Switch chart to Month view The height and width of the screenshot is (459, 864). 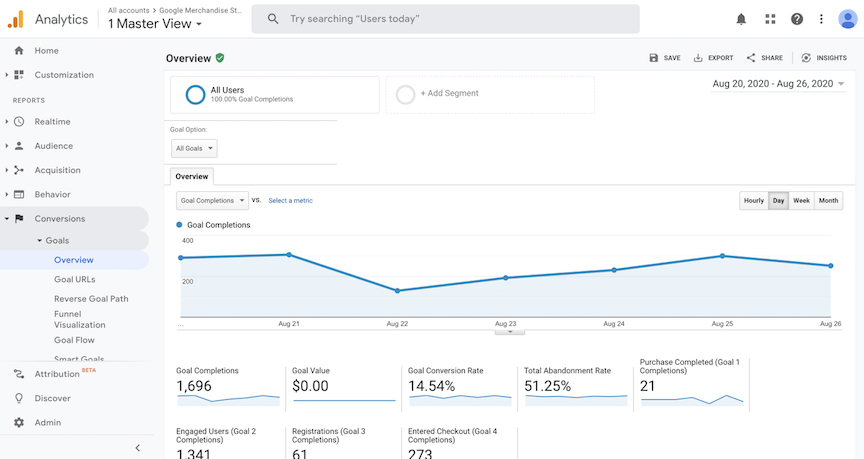coord(829,201)
